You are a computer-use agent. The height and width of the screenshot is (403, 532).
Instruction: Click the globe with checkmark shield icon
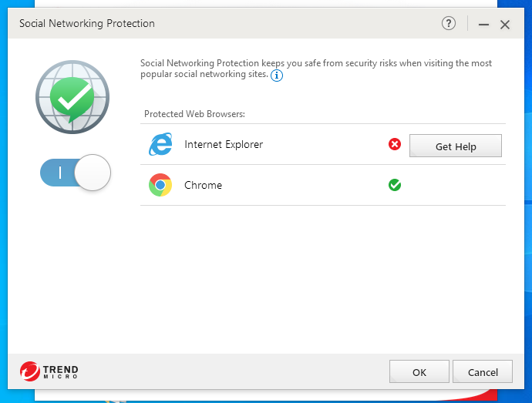[72, 97]
